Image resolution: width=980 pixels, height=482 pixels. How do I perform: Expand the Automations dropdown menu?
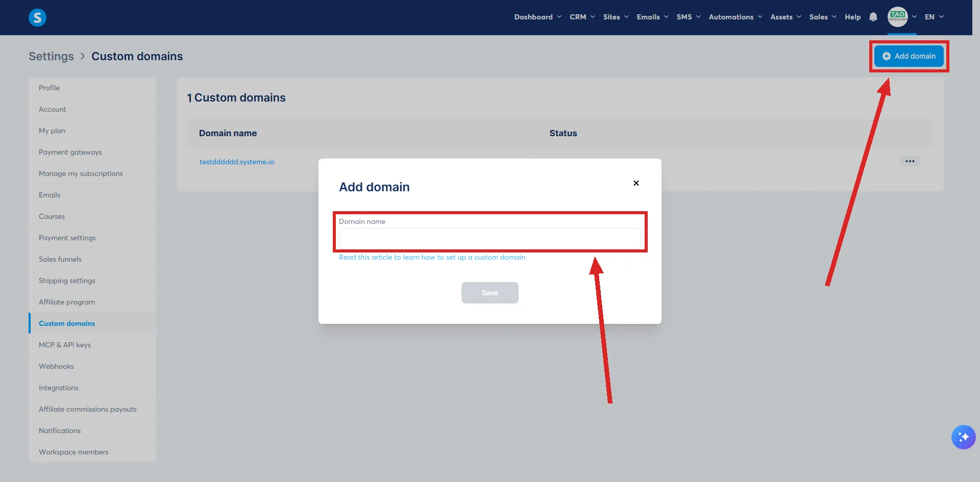pos(736,17)
